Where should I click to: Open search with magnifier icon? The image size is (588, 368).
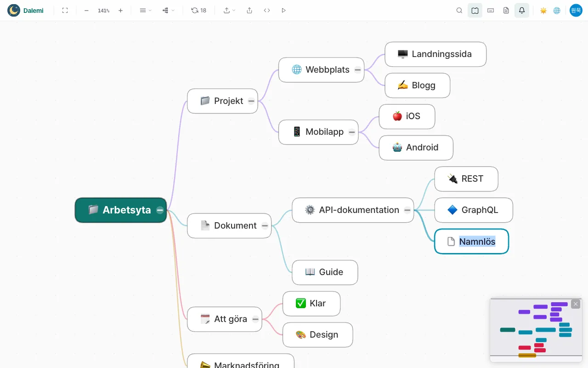tap(459, 10)
